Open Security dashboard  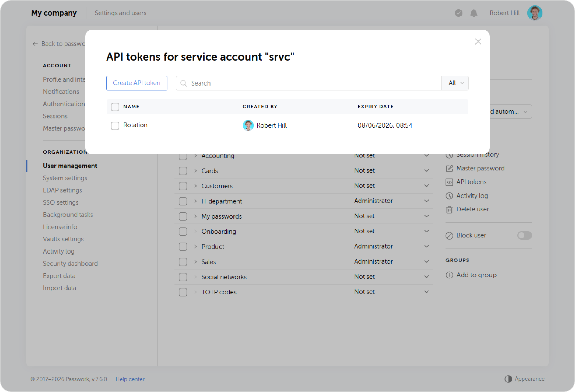click(x=71, y=263)
